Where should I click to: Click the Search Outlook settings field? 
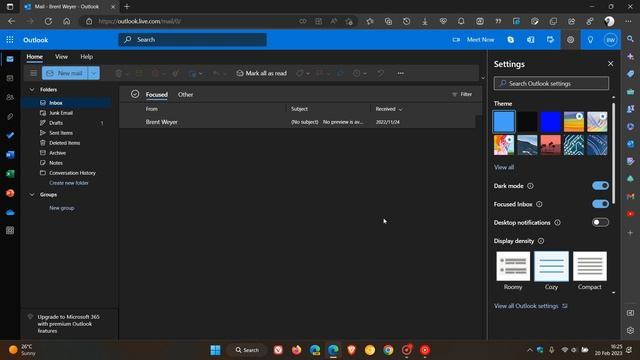point(551,84)
